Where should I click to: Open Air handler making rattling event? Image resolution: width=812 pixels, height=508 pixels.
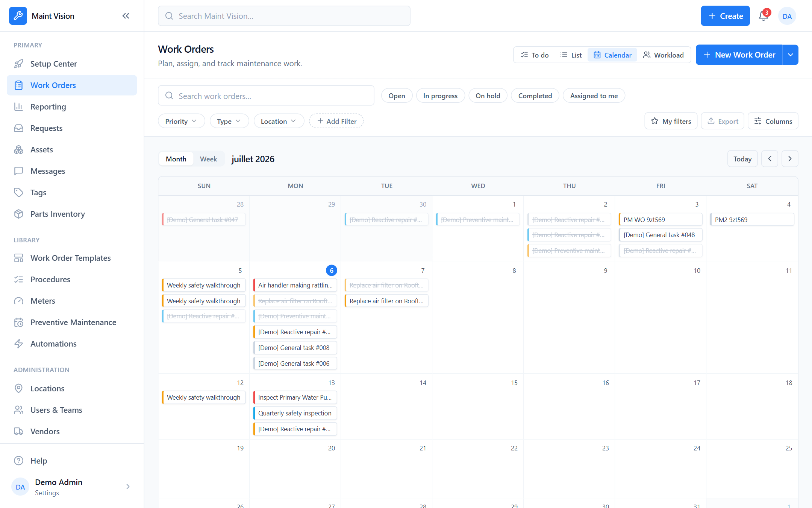[x=295, y=285]
